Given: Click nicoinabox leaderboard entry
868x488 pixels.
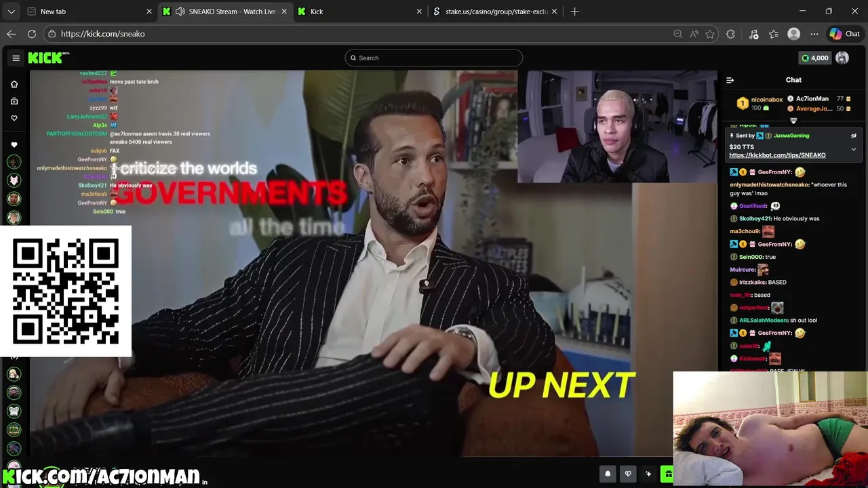Looking at the screenshot, I should (759, 103).
